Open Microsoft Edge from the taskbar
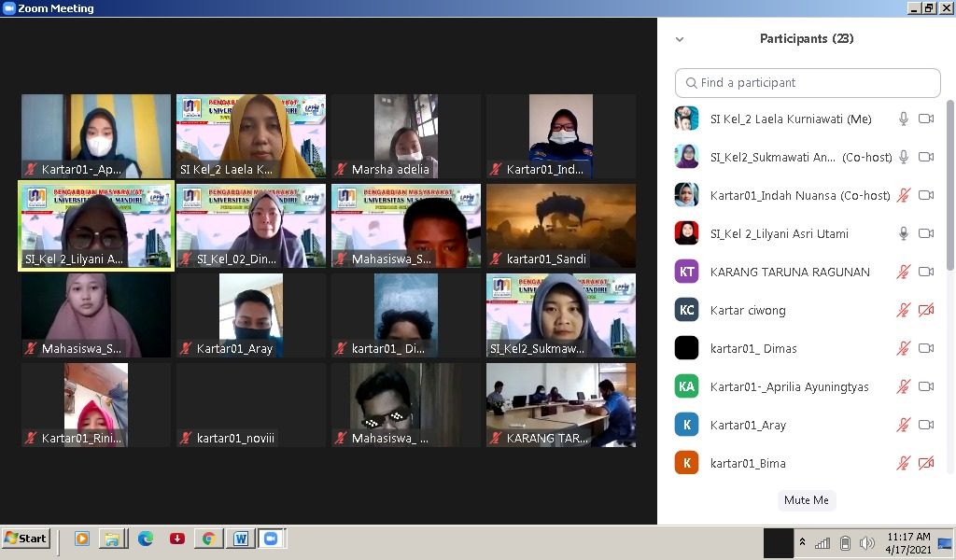The height and width of the screenshot is (560, 956). (x=146, y=539)
